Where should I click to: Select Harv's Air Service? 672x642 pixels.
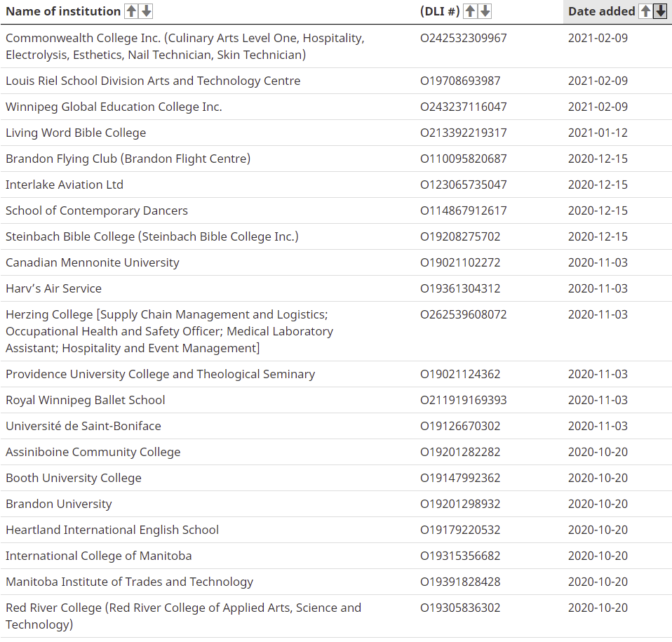pos(53,288)
